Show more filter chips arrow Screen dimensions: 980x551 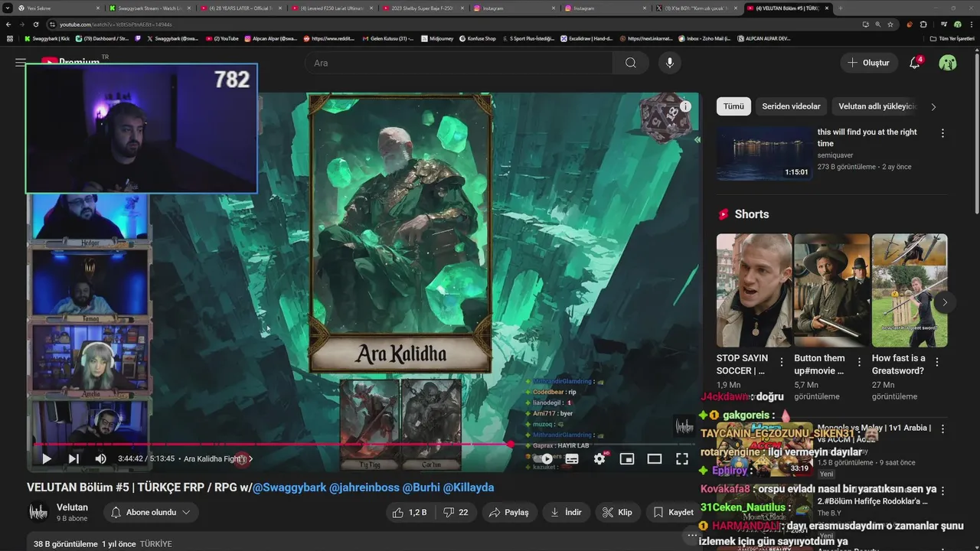[933, 106]
